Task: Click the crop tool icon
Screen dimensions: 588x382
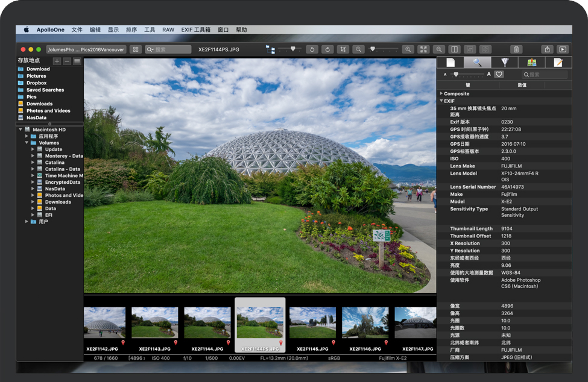Action: pos(343,49)
